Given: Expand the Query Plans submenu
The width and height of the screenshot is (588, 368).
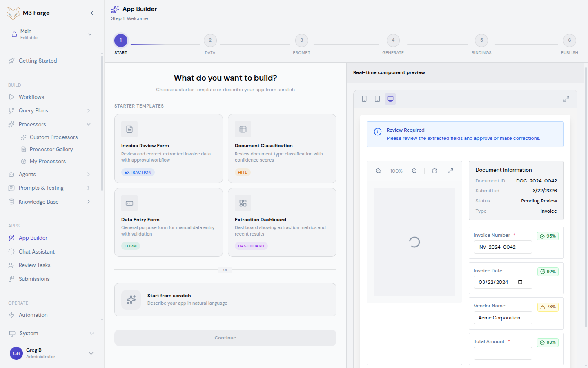Looking at the screenshot, I should coord(89,111).
